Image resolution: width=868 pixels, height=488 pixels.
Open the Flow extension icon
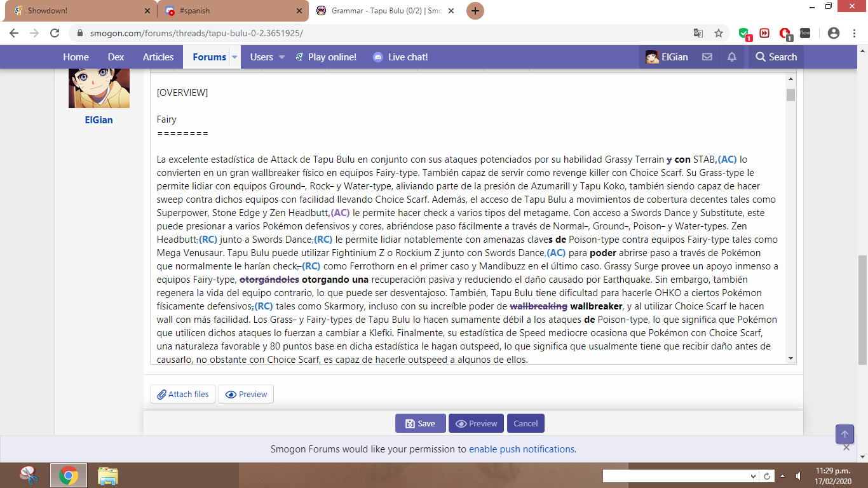(805, 33)
